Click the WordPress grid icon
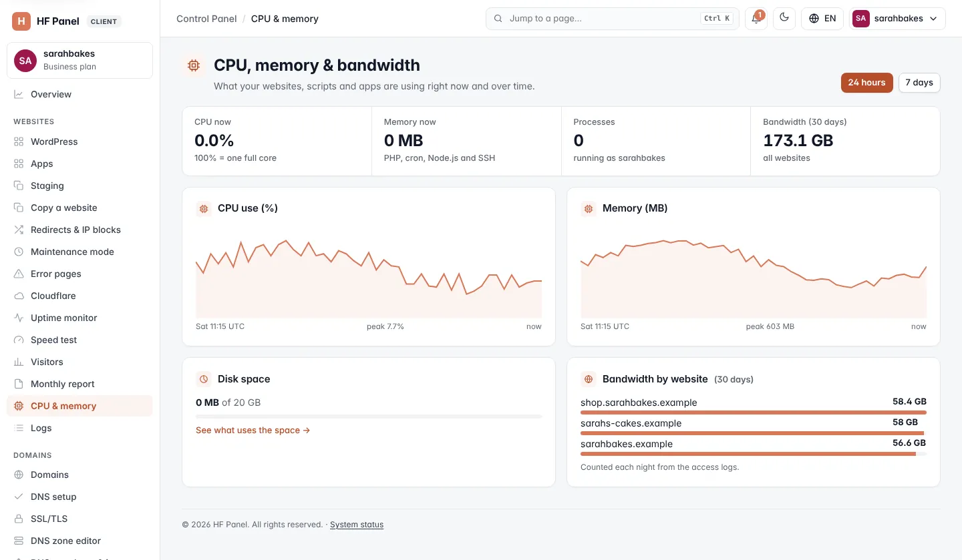962x560 pixels. 19,142
